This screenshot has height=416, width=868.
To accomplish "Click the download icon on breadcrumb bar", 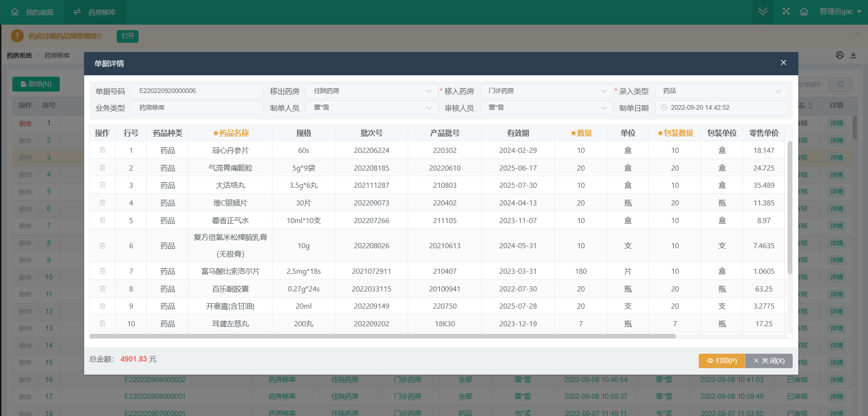I will coord(854,55).
